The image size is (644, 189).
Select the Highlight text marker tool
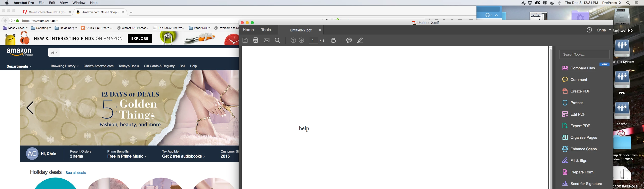coord(360,40)
